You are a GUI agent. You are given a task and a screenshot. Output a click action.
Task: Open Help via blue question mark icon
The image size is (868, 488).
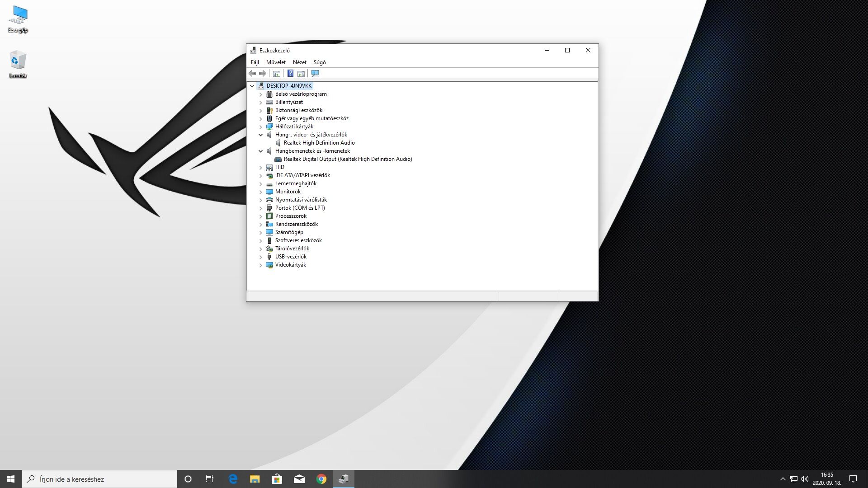click(290, 73)
